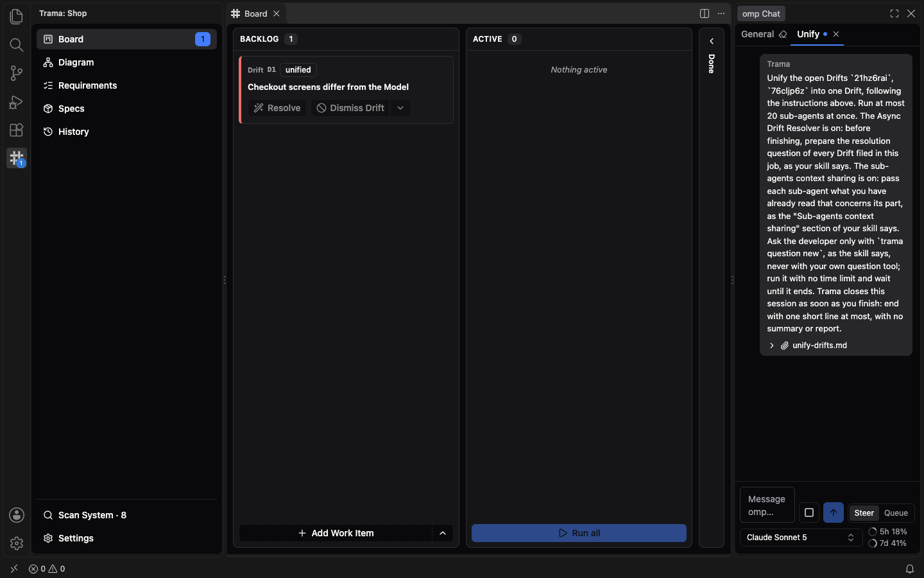Click Add Work Item
The height and width of the screenshot is (578, 924).
pos(336,533)
